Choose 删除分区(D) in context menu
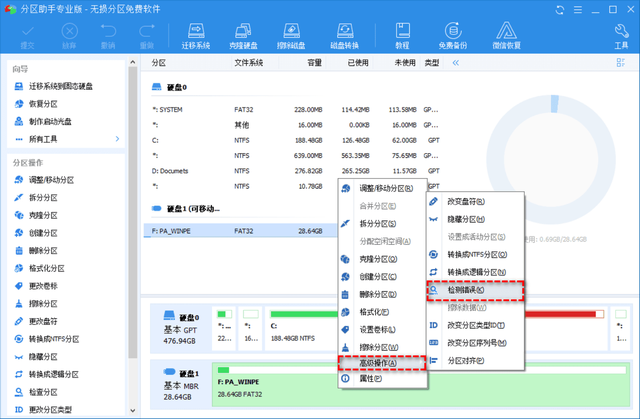This screenshot has height=419, width=640. 382,294
